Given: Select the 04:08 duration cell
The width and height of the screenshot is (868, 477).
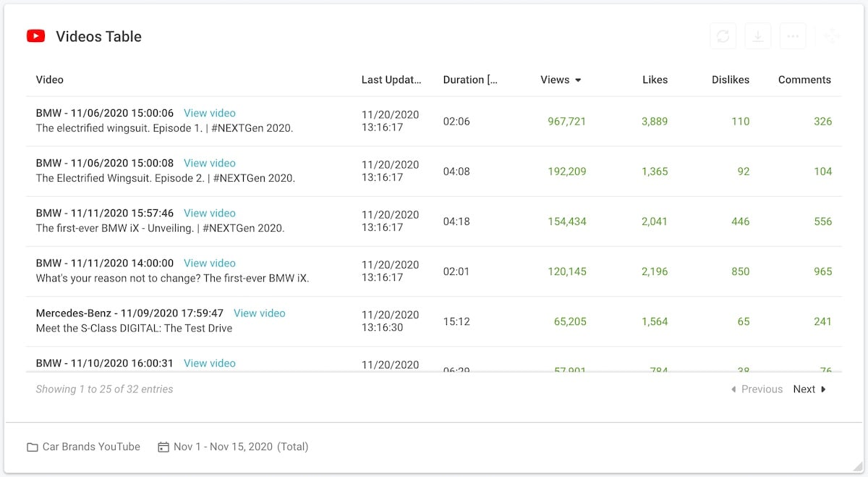Looking at the screenshot, I should (x=456, y=171).
